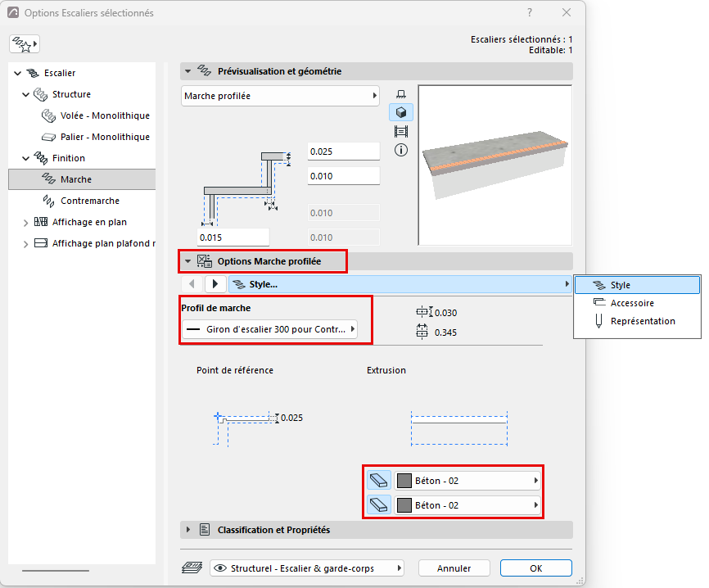Click the Annuler button

[454, 568]
